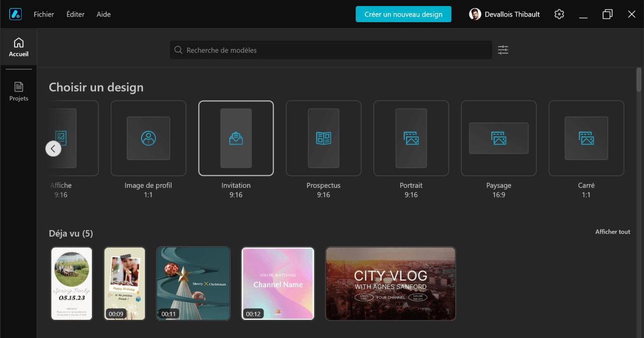Open the settings gear icon
This screenshot has height=338, width=644.
[559, 14]
